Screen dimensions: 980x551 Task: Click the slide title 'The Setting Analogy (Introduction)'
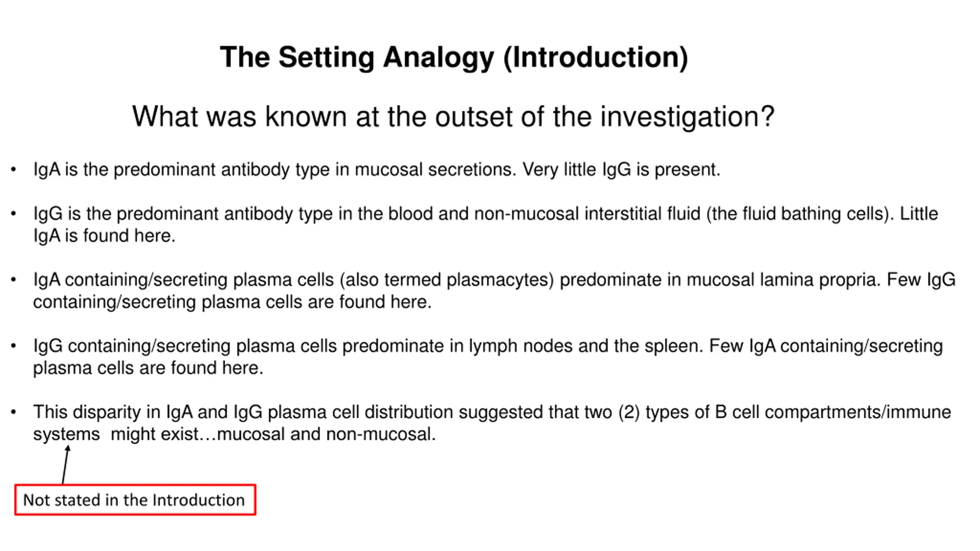(454, 58)
